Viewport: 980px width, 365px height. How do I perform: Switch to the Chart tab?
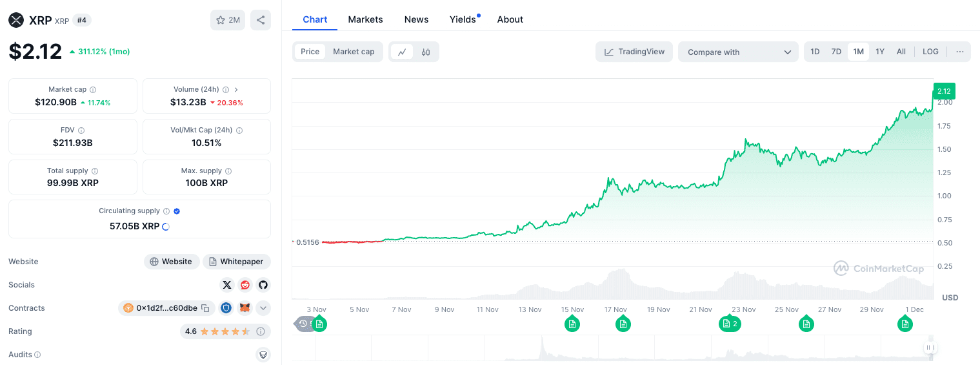(315, 19)
